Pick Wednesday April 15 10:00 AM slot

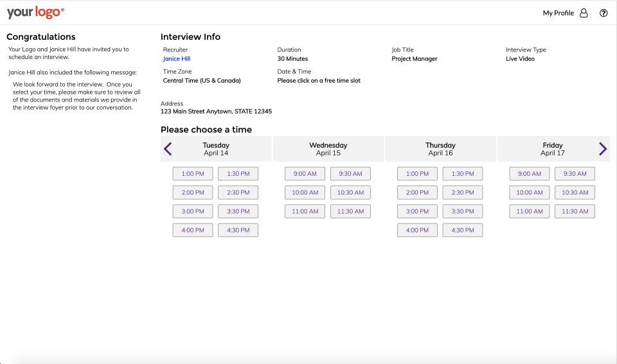305,193
